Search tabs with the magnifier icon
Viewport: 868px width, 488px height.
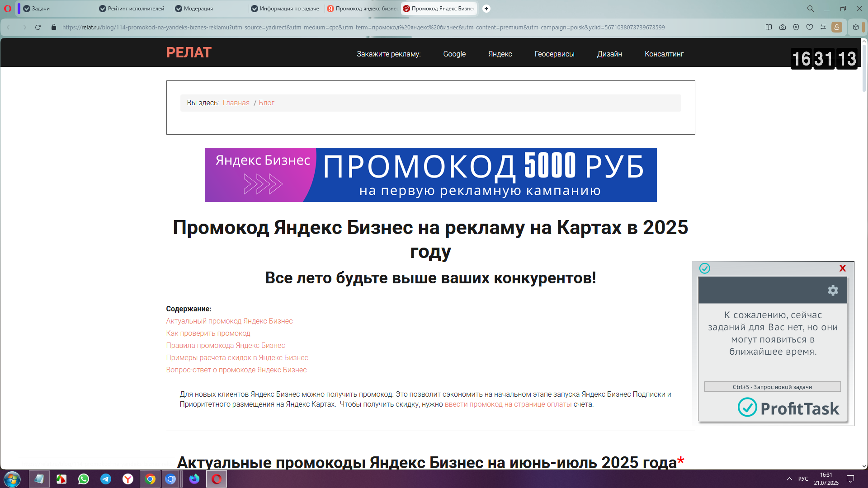(811, 9)
